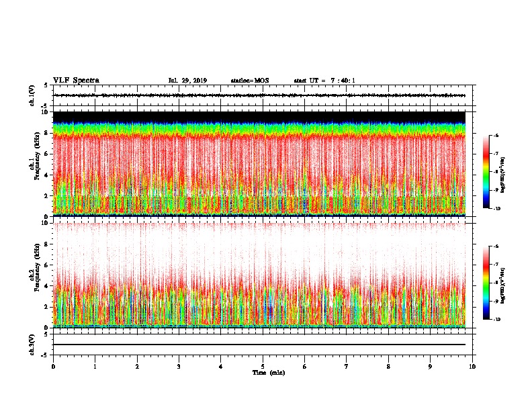Viewport: 532px width, 411px height.
Task: Click the "5" tick on ch.1(V) axis
Action: [46, 85]
